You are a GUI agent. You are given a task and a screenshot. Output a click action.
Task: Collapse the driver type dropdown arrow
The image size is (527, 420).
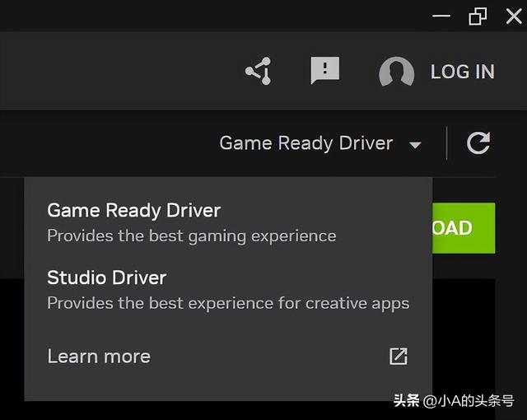(415, 145)
